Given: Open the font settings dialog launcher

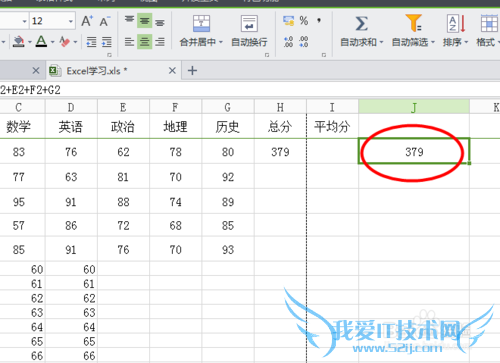Looking at the screenshot, I should click(109, 55).
